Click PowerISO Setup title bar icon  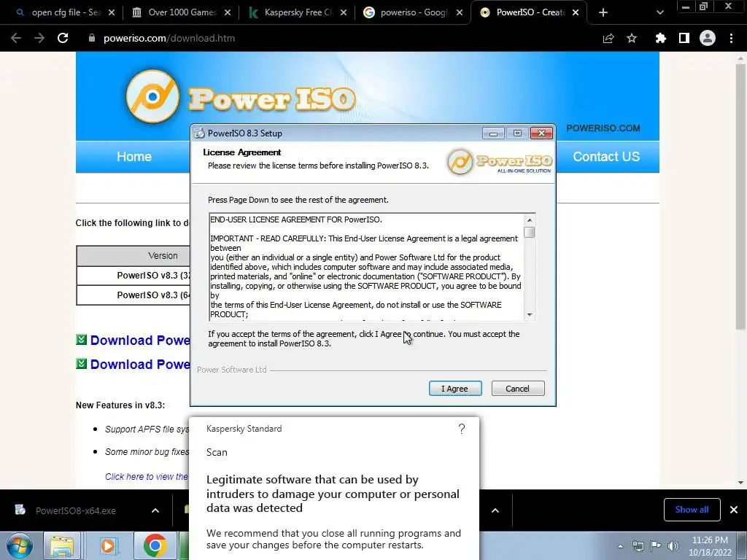point(199,133)
